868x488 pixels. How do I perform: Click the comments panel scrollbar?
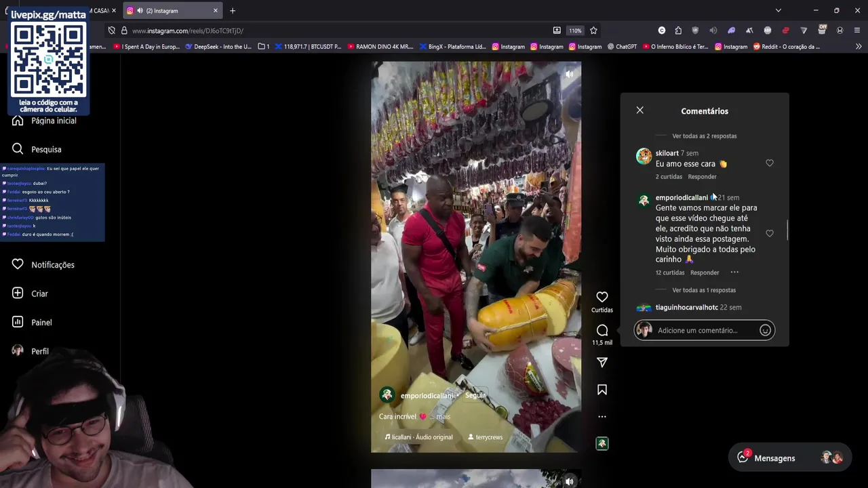tap(787, 230)
